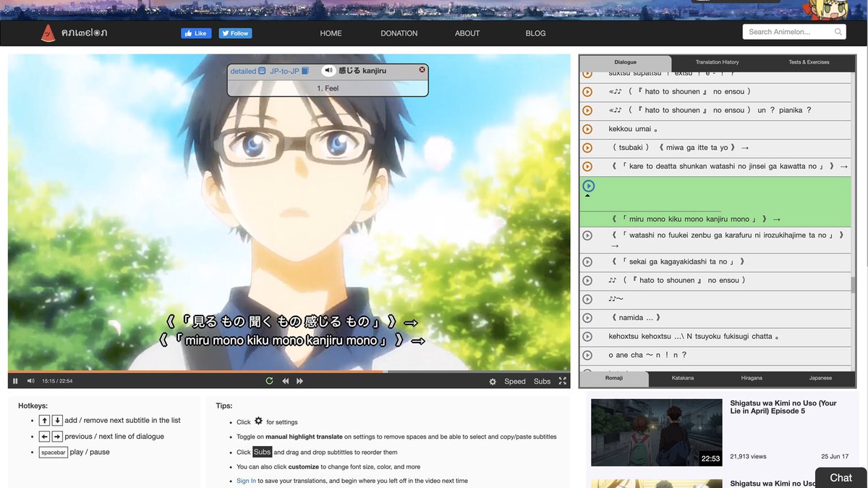This screenshot has width=868, height=488.
Task: Play the 'o ane cha' dialogue line
Action: click(587, 355)
